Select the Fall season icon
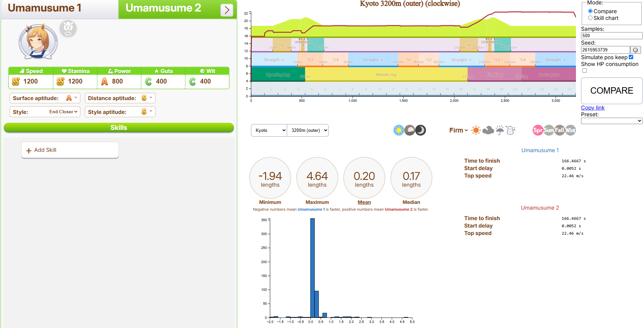The image size is (644, 328). tap(559, 130)
